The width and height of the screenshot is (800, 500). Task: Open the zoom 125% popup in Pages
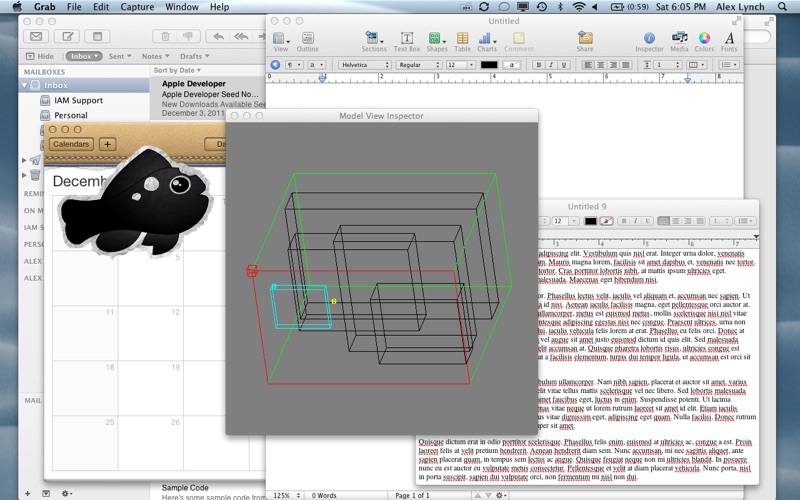[x=287, y=495]
